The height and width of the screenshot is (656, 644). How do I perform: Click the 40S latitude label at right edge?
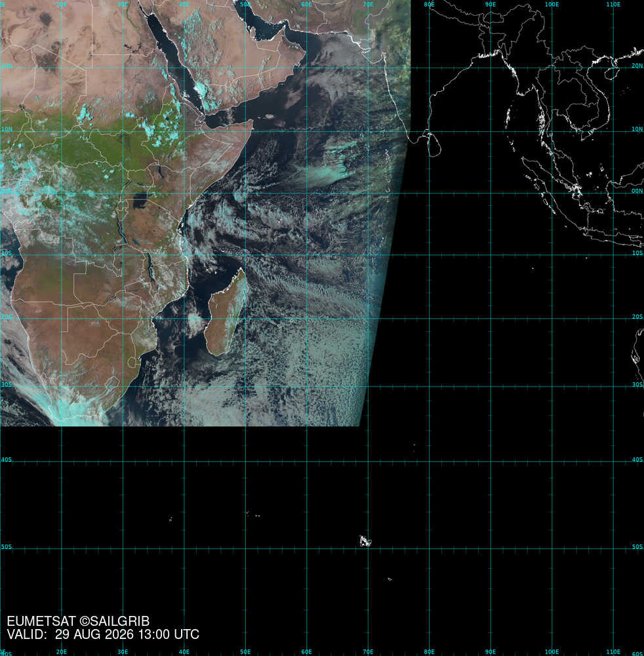click(x=637, y=459)
